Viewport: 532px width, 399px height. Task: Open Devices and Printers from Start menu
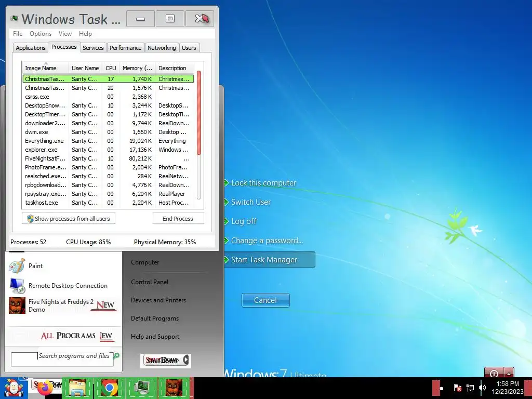[x=158, y=300]
